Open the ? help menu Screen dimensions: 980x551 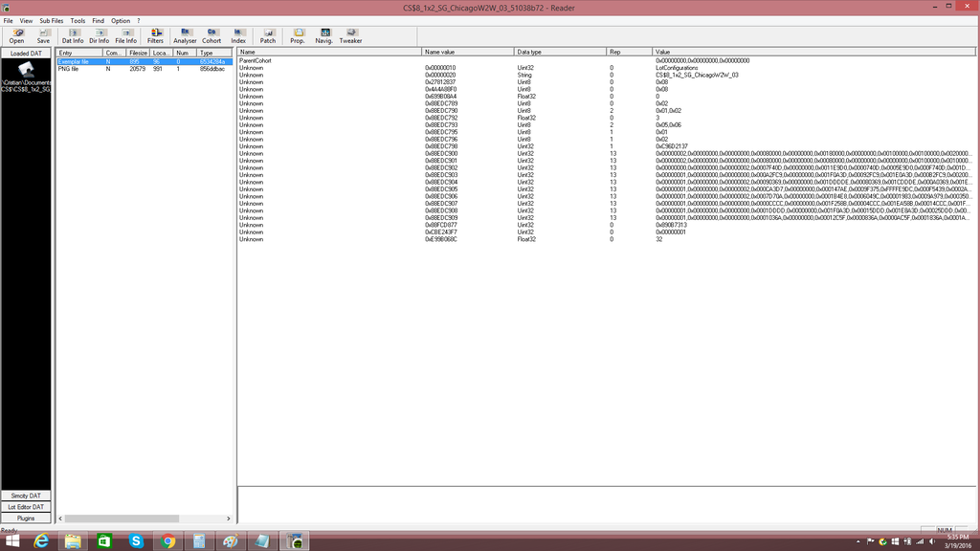click(x=139, y=21)
